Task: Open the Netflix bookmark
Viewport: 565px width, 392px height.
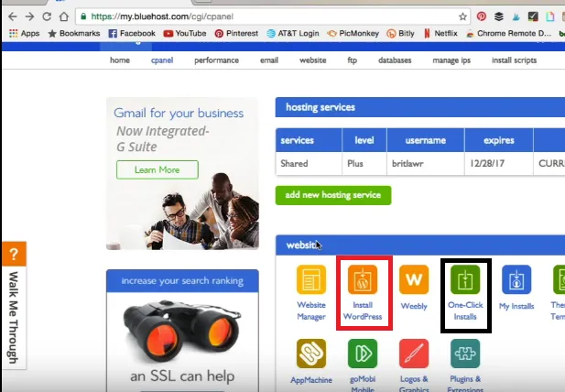Action: point(440,34)
